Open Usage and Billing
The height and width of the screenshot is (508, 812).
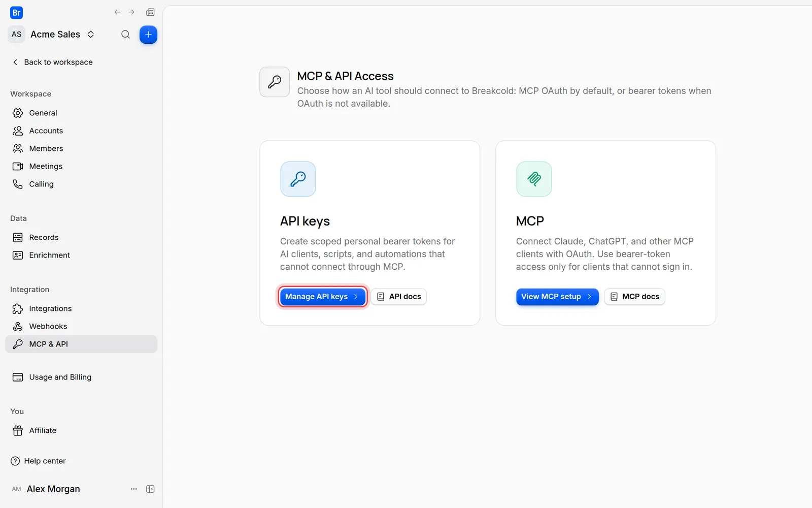[81, 377]
